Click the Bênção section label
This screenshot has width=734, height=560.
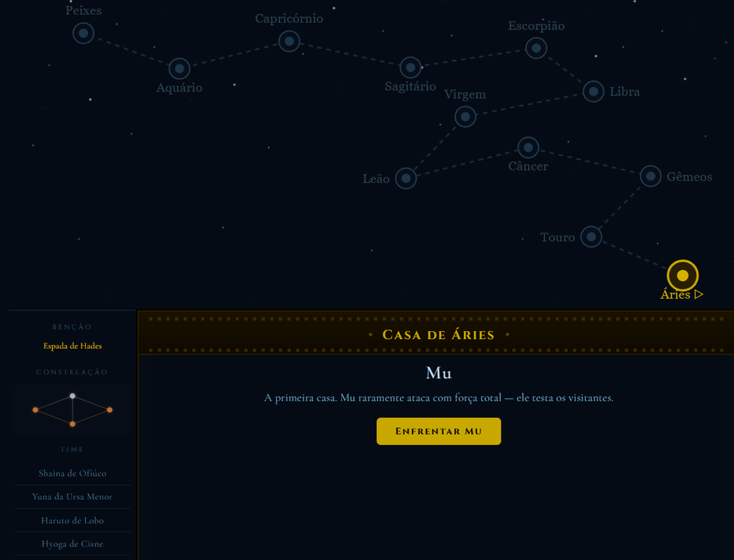pos(72,327)
